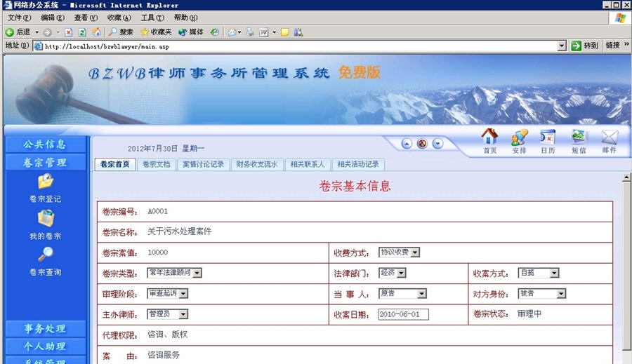
Task: Select the 卷宗首页 tab
Action: click(x=115, y=164)
